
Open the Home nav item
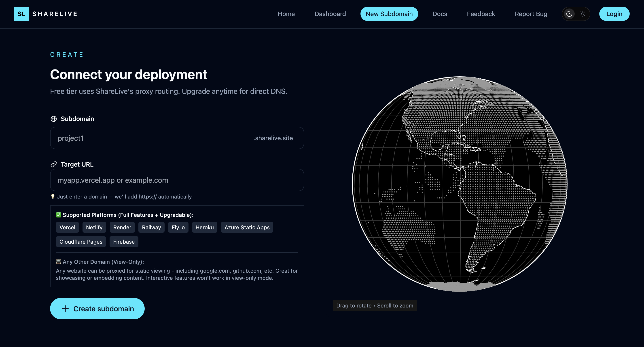(x=286, y=14)
